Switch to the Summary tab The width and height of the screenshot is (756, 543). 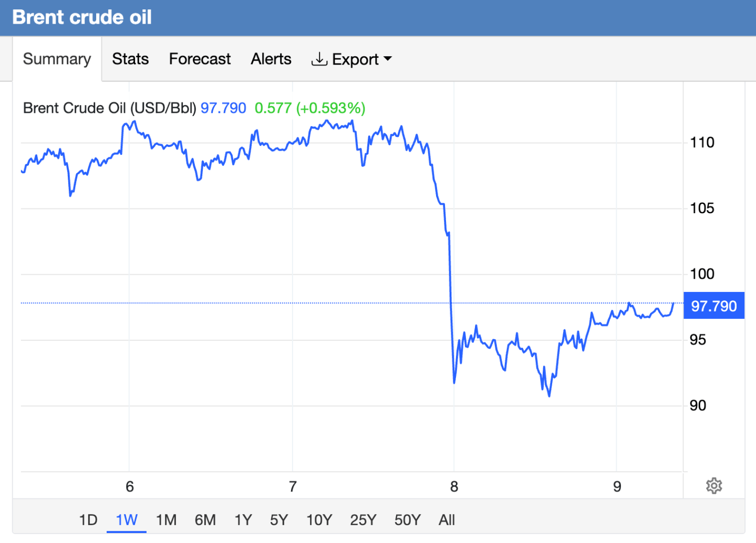(57, 59)
